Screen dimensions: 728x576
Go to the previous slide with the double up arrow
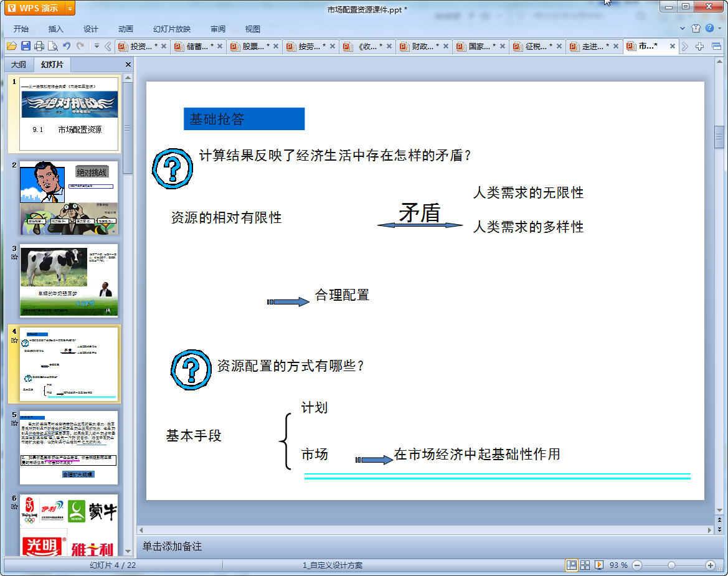719,520
